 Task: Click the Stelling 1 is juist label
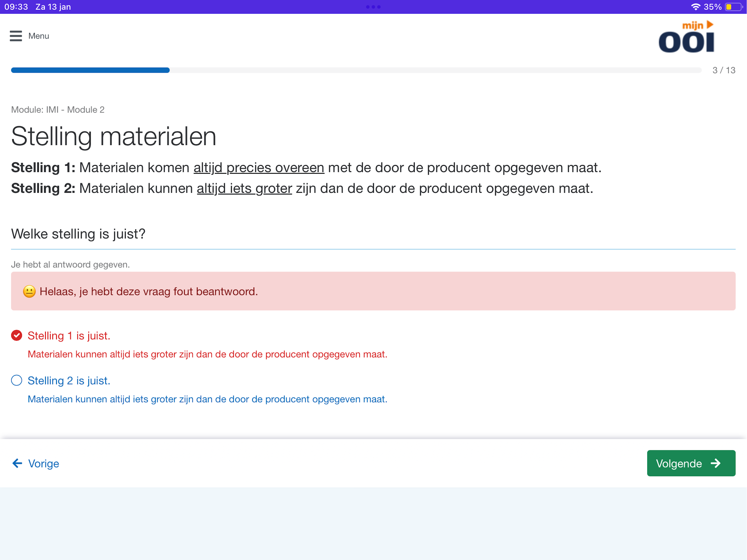[x=69, y=336]
